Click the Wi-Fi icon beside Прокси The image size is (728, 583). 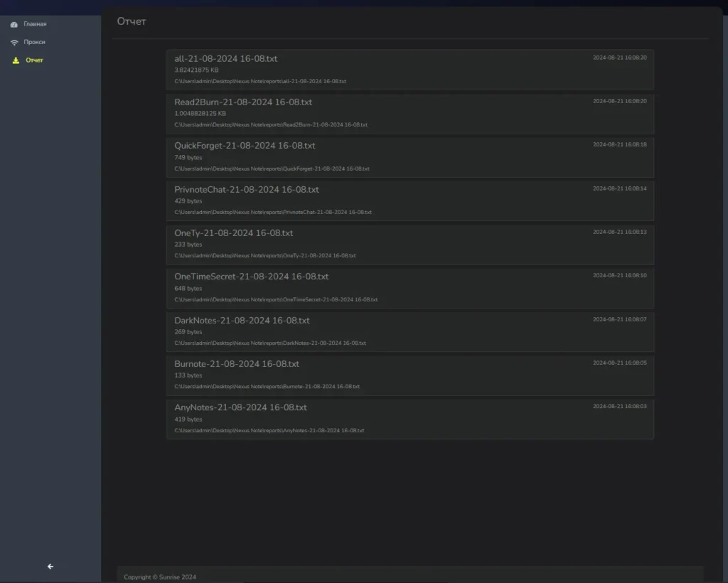point(14,42)
